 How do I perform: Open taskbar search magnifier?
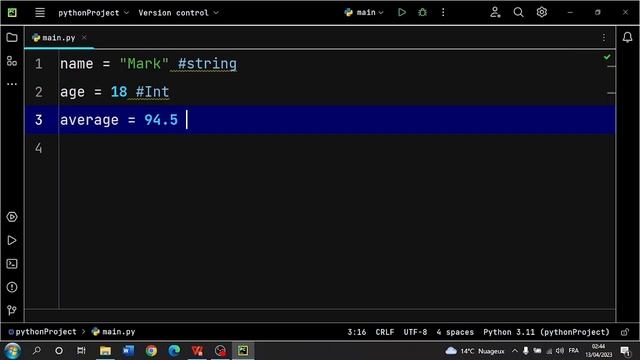[x=37, y=350]
